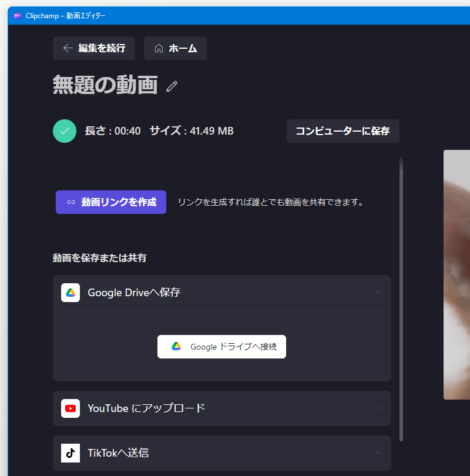Click the 無題の動画 title text
The height and width of the screenshot is (476, 470).
[x=105, y=85]
